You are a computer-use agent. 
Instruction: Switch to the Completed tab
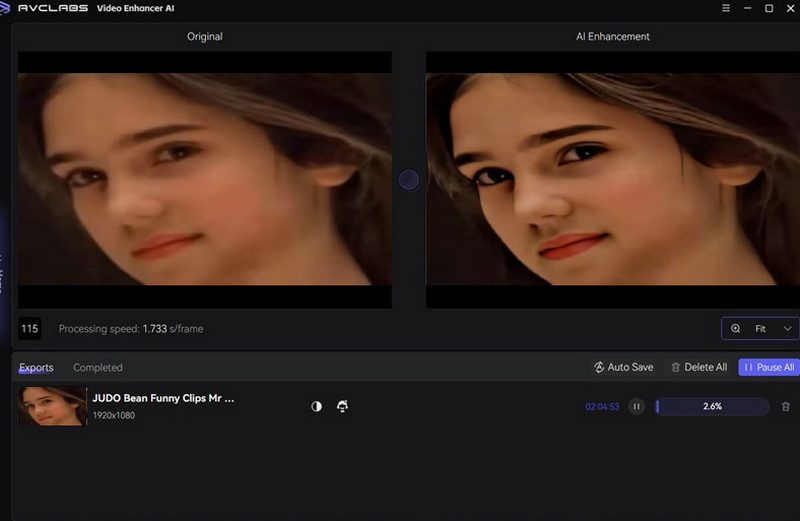(x=98, y=368)
